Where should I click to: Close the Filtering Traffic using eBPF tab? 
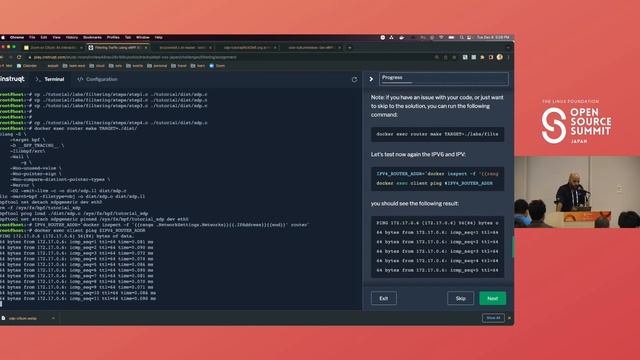pos(146,48)
